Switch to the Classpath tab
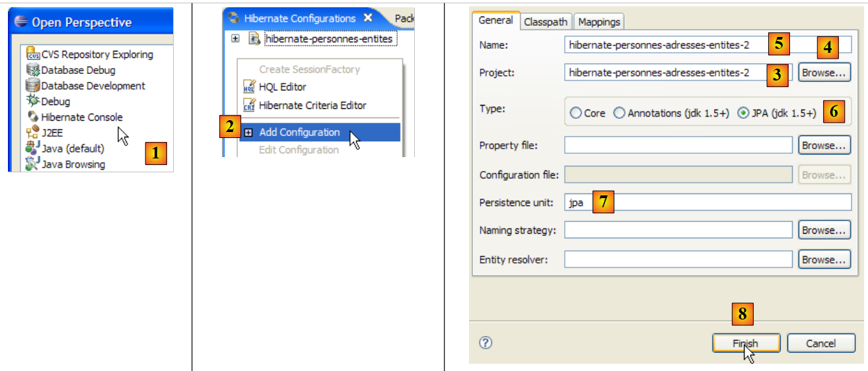The width and height of the screenshot is (868, 371). [x=546, y=22]
